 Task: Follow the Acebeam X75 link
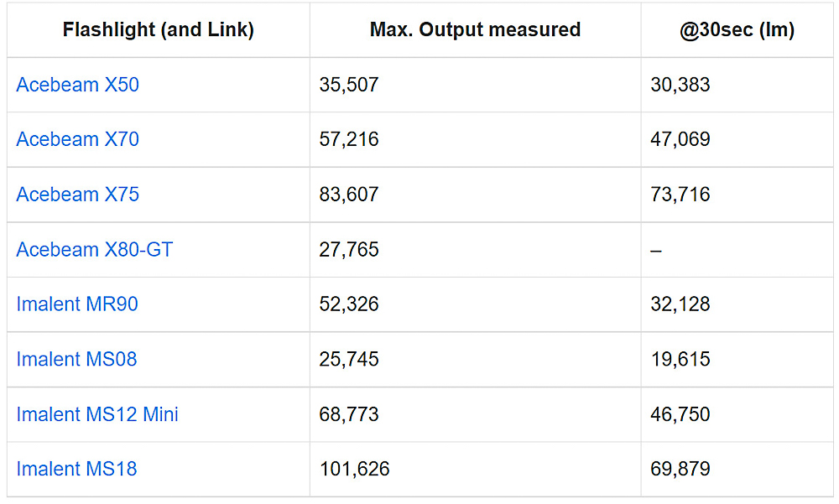point(77,195)
